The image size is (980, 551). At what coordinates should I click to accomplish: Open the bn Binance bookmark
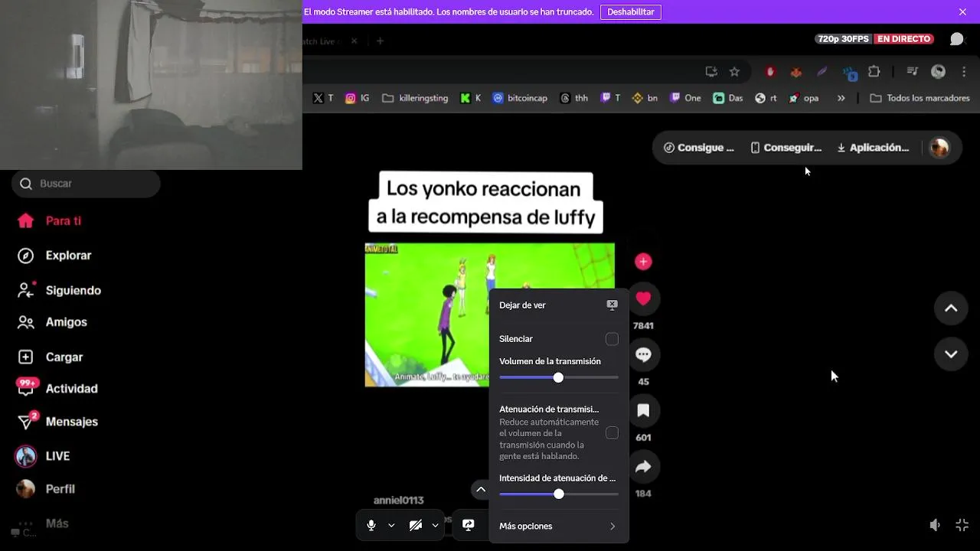(x=645, y=98)
